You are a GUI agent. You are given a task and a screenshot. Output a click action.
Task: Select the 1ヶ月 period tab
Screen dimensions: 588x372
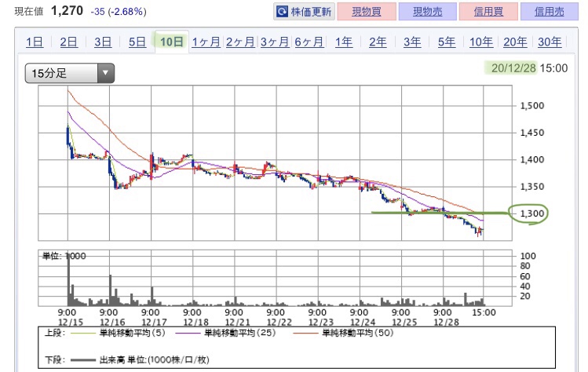click(206, 42)
